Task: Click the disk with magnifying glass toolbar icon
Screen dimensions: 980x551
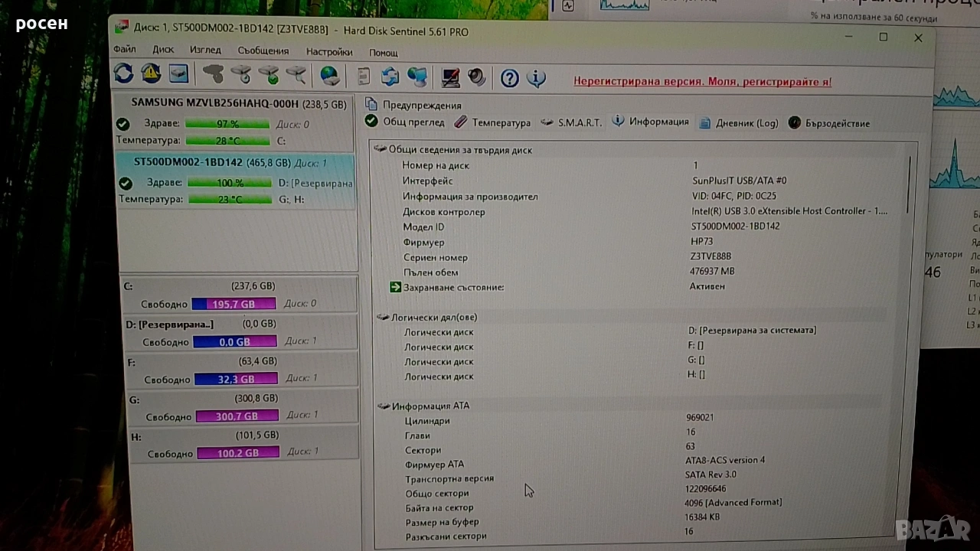Action: click(296, 74)
